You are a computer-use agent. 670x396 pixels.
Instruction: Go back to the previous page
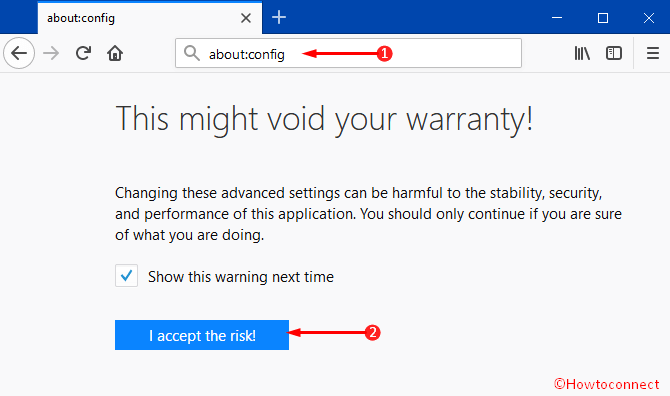19,53
